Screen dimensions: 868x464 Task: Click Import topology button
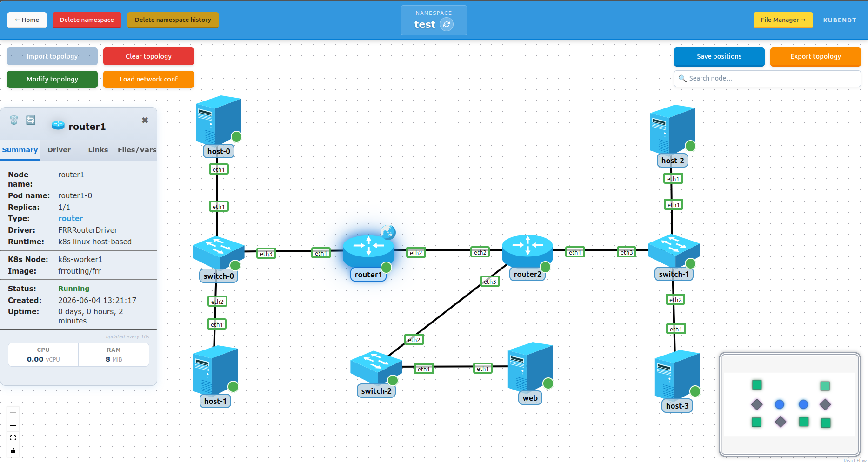[52, 56]
